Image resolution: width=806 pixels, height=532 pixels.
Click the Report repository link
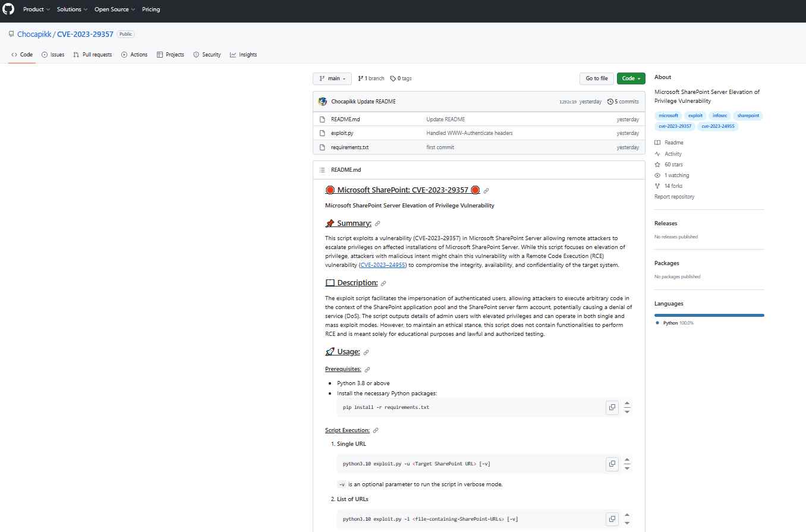(674, 197)
